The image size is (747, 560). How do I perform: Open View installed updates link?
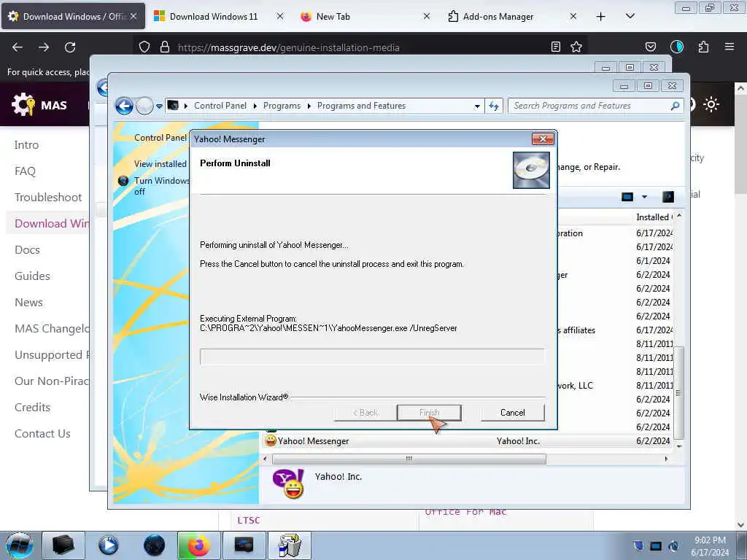(x=160, y=164)
